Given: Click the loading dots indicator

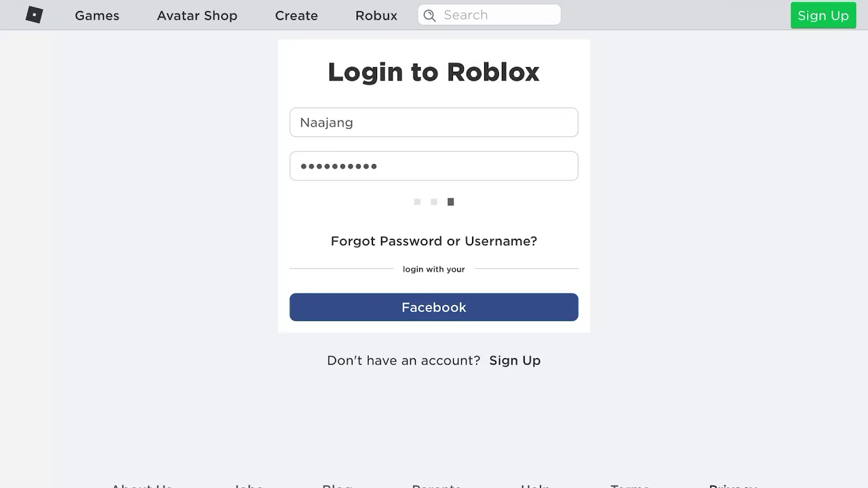Looking at the screenshot, I should pyautogui.click(x=434, y=202).
